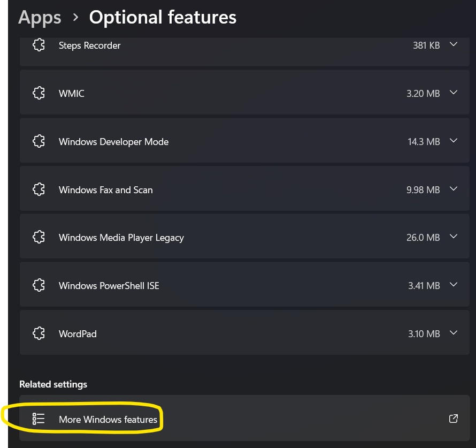Open the external link icon for More Windows features
Image resolution: width=476 pixels, height=448 pixels.
[453, 419]
